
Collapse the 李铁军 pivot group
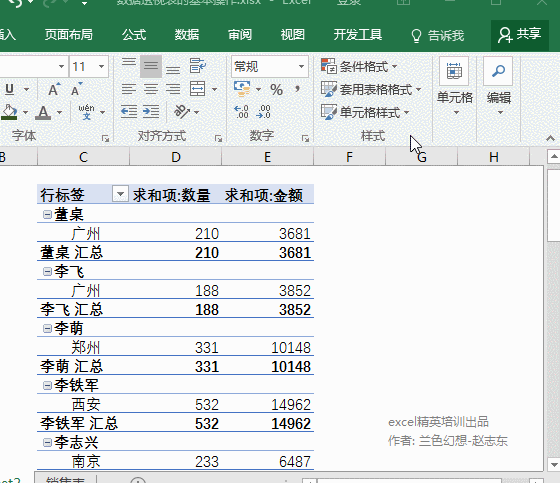tap(47, 385)
